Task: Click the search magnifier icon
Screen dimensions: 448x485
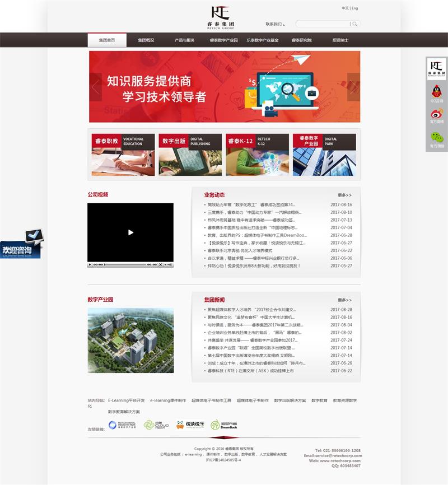Action: tap(355, 24)
